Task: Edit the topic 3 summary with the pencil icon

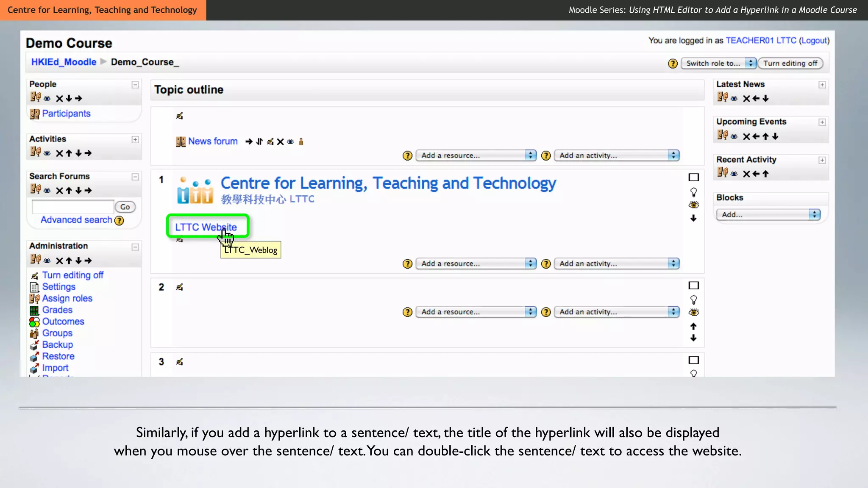Action: tap(180, 362)
